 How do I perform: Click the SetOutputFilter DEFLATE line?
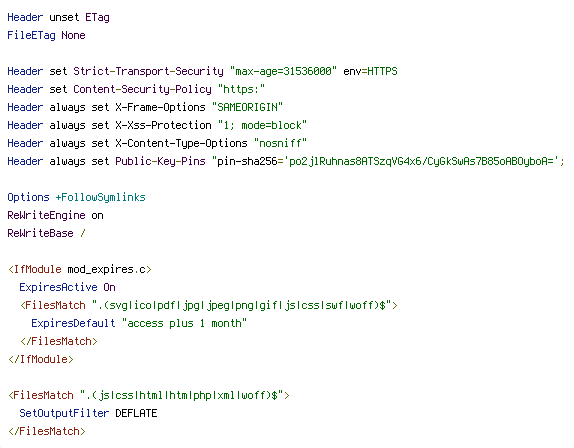[88, 413]
